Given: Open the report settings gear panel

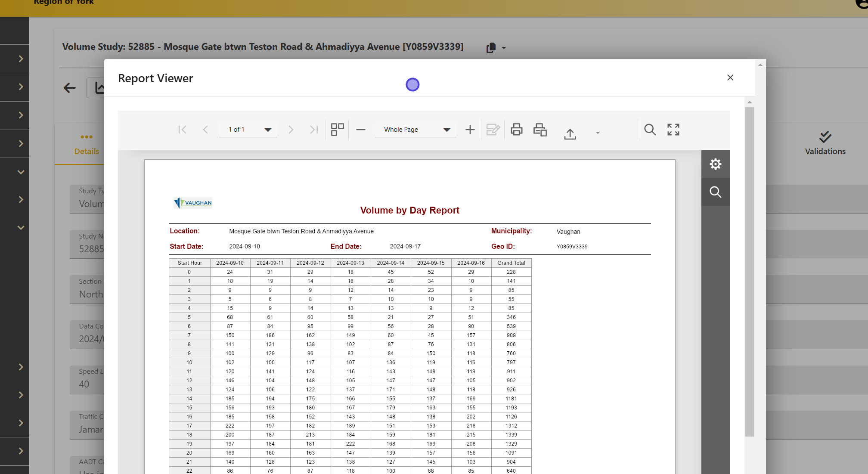Looking at the screenshot, I should tap(715, 164).
